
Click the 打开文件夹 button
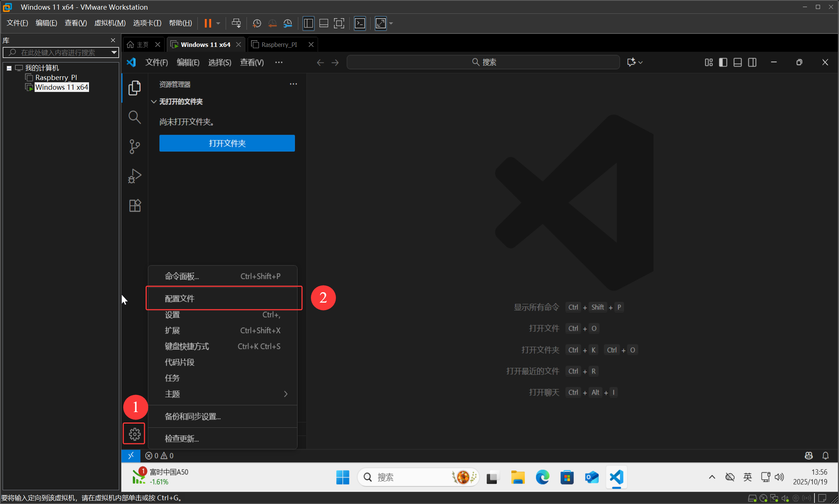click(x=227, y=143)
